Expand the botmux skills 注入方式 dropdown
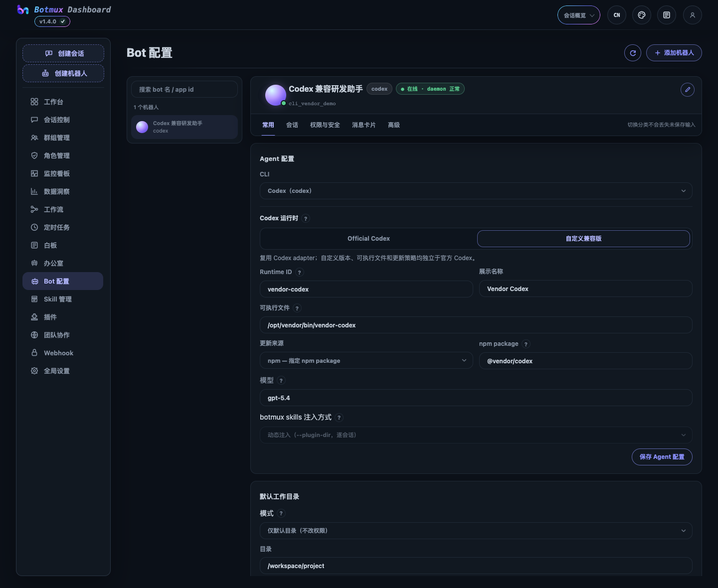Viewport: 718px width, 588px height. point(476,435)
